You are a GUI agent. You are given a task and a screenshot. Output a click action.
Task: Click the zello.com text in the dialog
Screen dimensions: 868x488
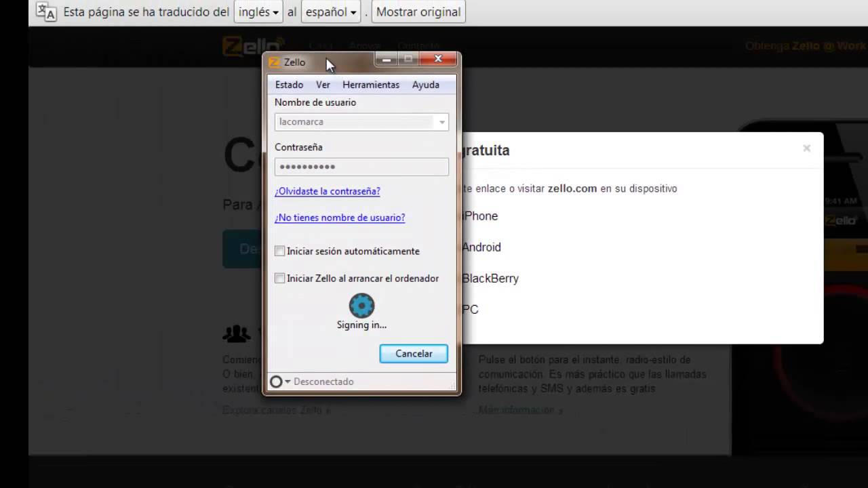(572, 188)
